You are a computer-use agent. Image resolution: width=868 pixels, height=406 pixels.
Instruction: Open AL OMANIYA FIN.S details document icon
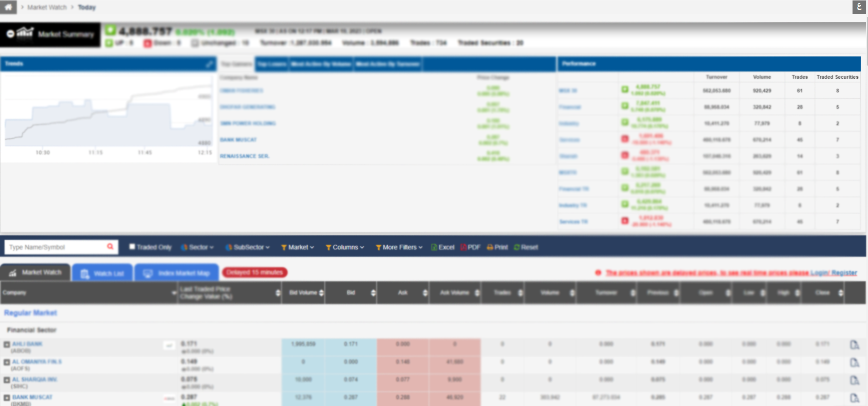pyautogui.click(x=855, y=363)
